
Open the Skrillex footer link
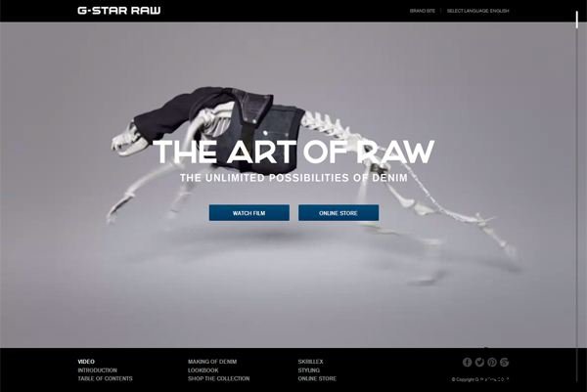(x=310, y=362)
